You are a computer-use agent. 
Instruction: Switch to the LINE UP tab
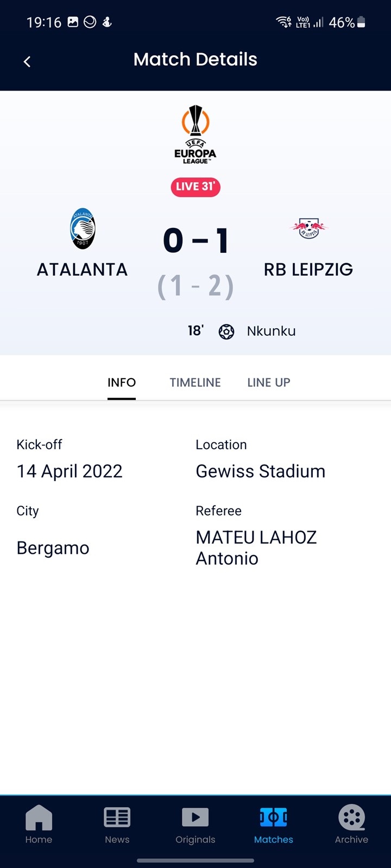click(269, 382)
